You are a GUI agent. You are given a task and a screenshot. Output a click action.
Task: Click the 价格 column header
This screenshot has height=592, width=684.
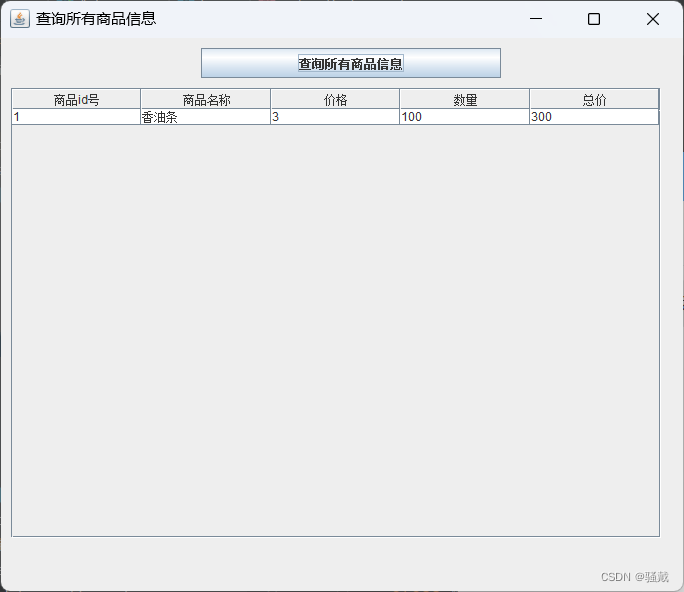(x=335, y=100)
